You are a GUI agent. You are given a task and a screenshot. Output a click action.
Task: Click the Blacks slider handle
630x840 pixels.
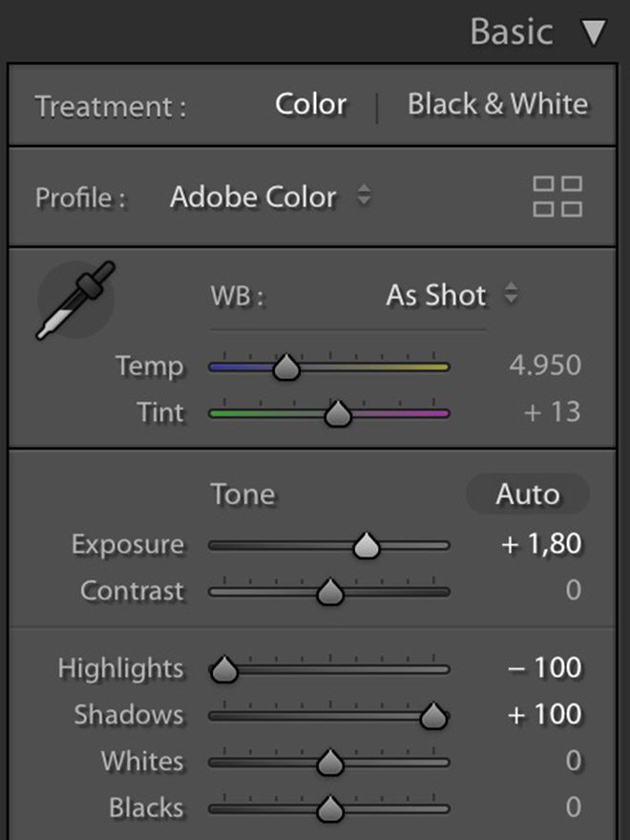click(x=329, y=809)
